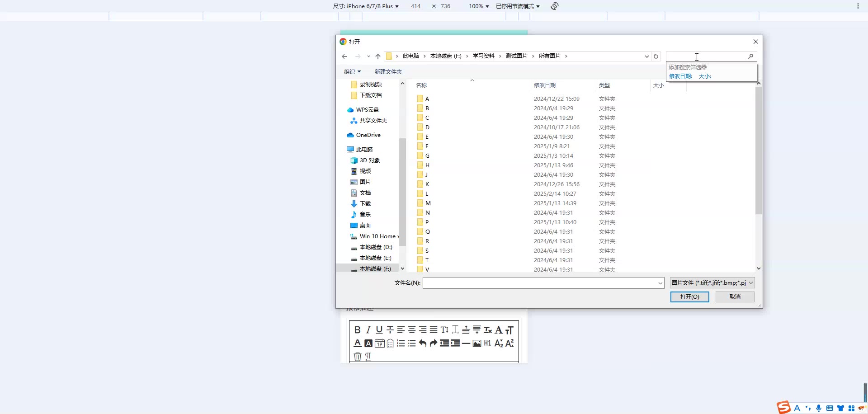Expand the file name combo box list
868x414 pixels.
coord(660,283)
